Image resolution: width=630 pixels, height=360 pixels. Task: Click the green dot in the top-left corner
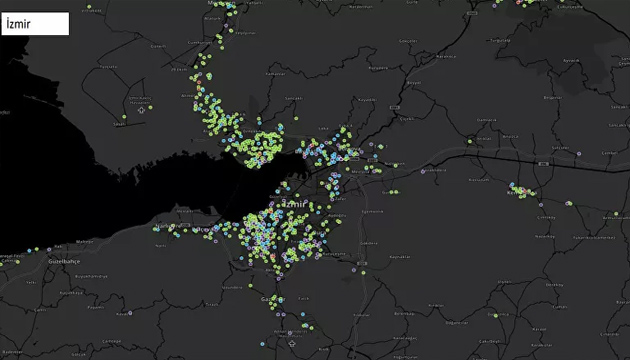point(89,7)
